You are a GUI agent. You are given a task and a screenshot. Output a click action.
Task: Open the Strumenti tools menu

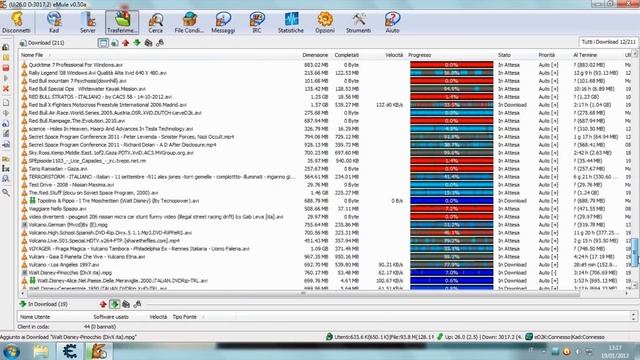pos(358,22)
